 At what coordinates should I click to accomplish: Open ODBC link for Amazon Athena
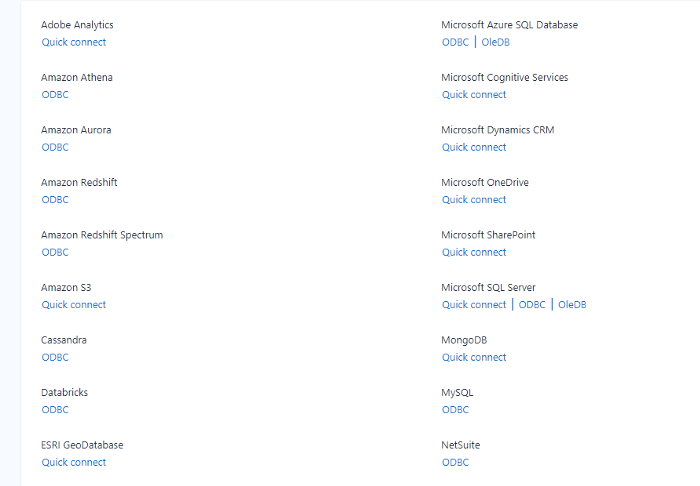pyautogui.click(x=55, y=94)
